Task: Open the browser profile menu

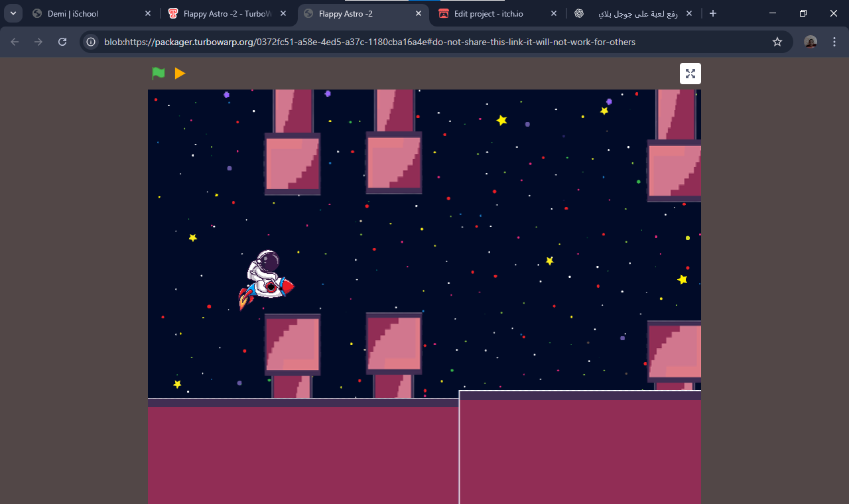Action: point(810,41)
